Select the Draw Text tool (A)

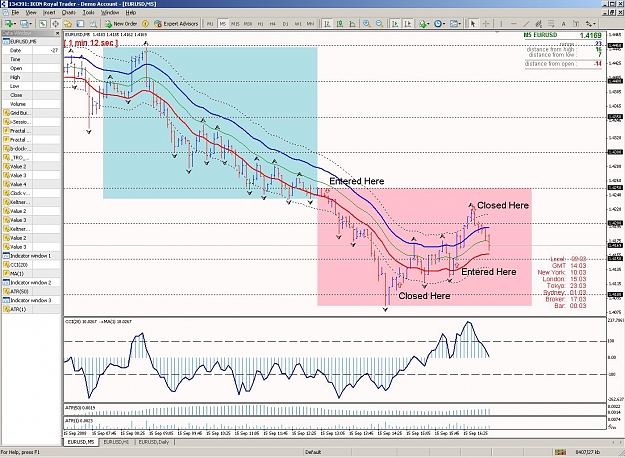point(564,24)
